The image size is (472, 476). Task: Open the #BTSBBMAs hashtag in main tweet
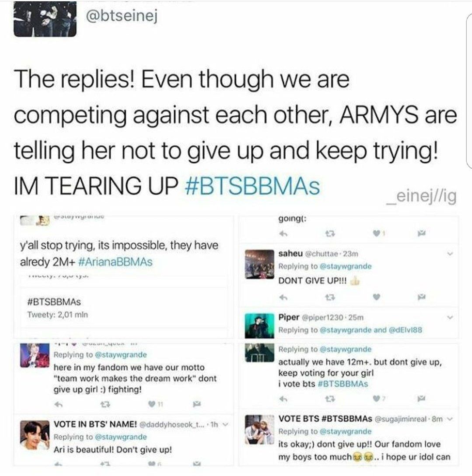pyautogui.click(x=252, y=186)
